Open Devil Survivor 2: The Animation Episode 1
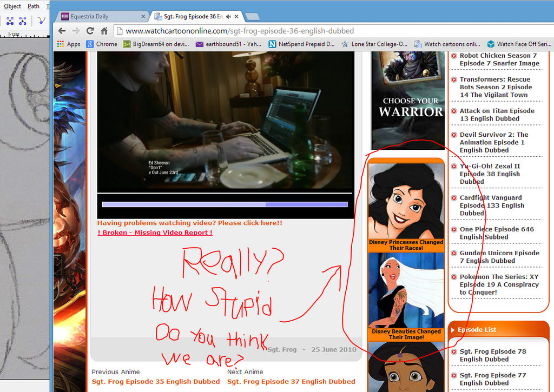Viewport: 554px width, 392px height. [x=493, y=142]
